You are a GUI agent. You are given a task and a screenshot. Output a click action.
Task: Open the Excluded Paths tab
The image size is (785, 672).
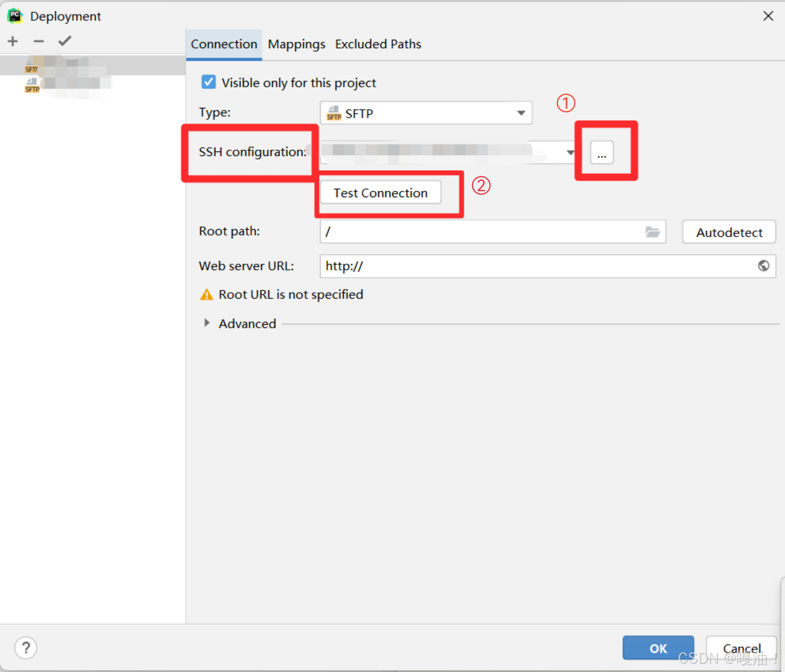(x=378, y=44)
